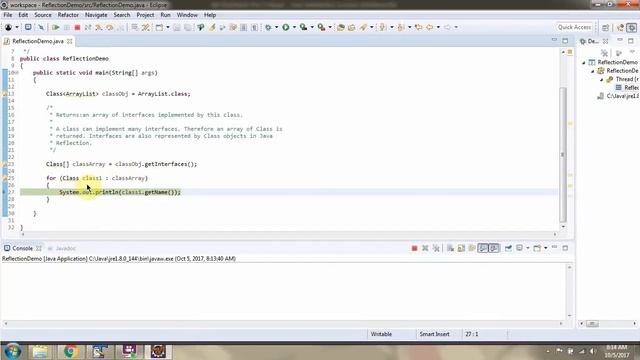Click the Open Perspective icon
Image resolution: width=640 pixels, height=360 pixels.
605,27
